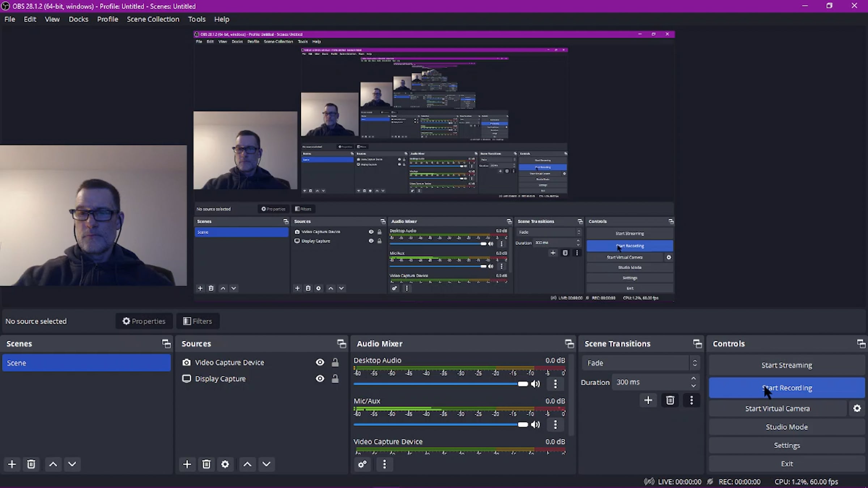This screenshot has width=868, height=488.
Task: Click Start Streaming button
Action: (x=787, y=365)
